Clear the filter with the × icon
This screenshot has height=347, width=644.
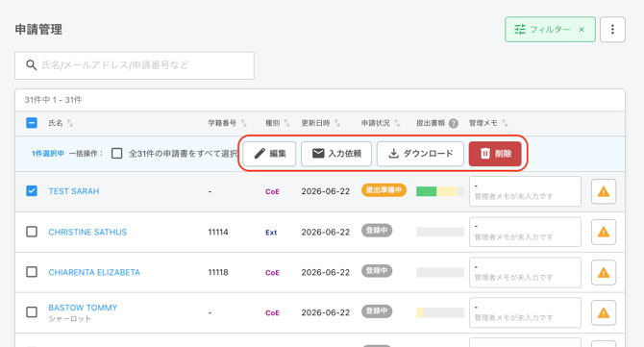pyautogui.click(x=582, y=30)
